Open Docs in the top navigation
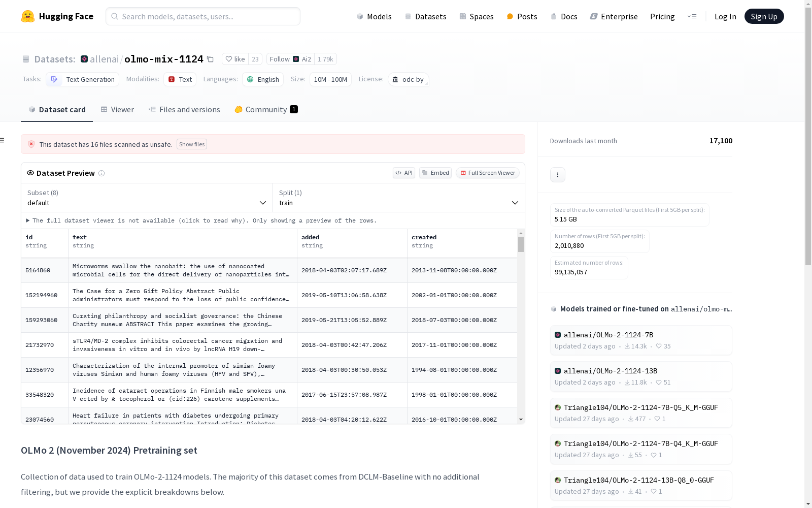812x508 pixels. click(564, 16)
